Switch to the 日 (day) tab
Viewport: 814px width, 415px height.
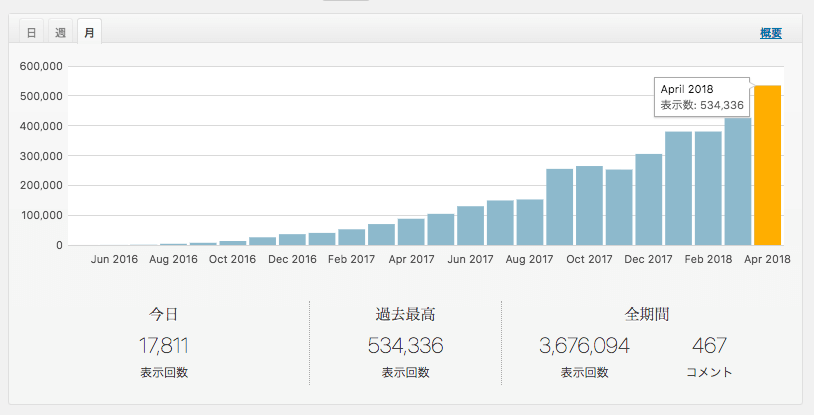point(32,32)
